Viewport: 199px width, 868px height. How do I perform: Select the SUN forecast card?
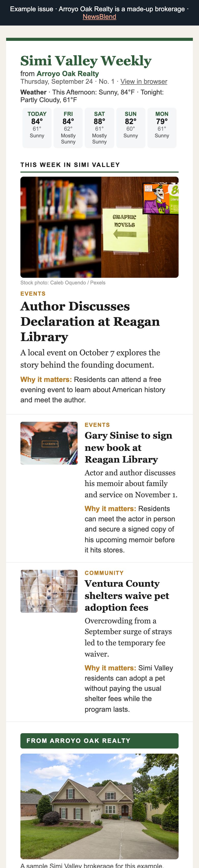tap(131, 128)
